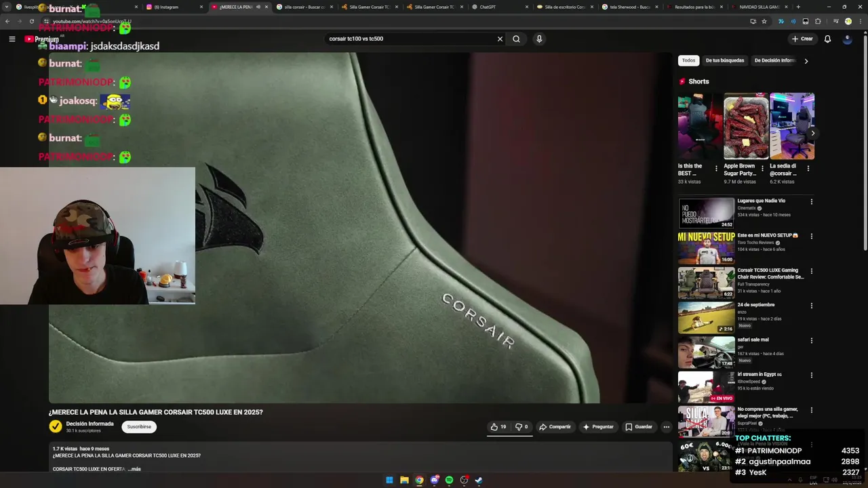The width and height of the screenshot is (868, 488).
Task: Start voice search with the microphone
Action: pyautogui.click(x=539, y=39)
